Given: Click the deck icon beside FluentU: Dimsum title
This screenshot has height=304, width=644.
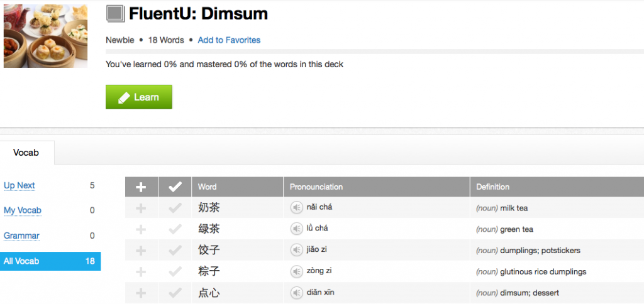Looking at the screenshot, I should (x=116, y=14).
